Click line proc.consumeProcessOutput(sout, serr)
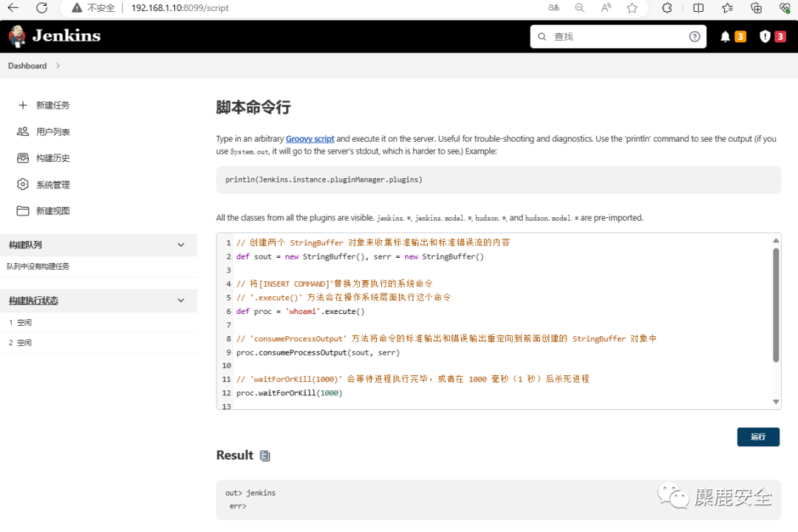The height and width of the screenshot is (532, 798). [318, 352]
